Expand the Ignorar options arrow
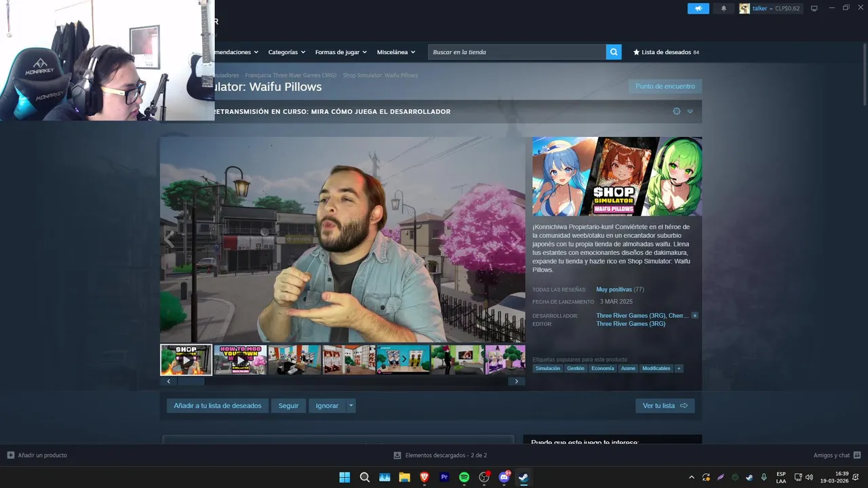This screenshot has width=868, height=488. [351, 406]
